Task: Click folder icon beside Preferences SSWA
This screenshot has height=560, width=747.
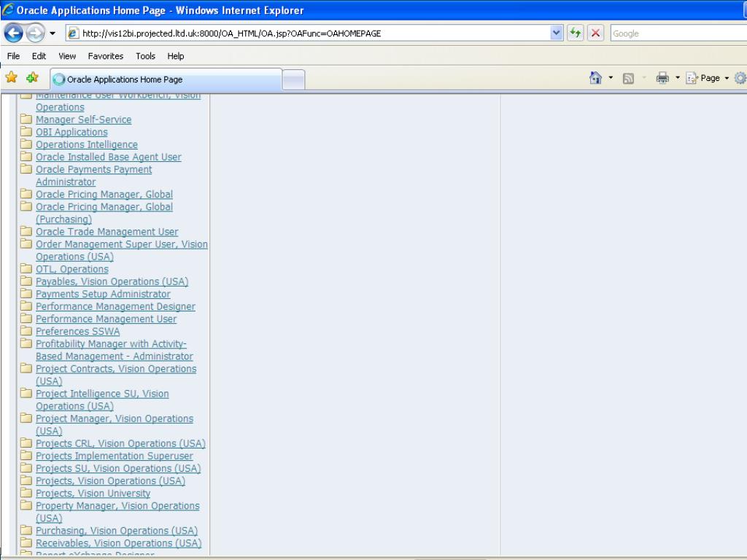Action: coord(26,330)
